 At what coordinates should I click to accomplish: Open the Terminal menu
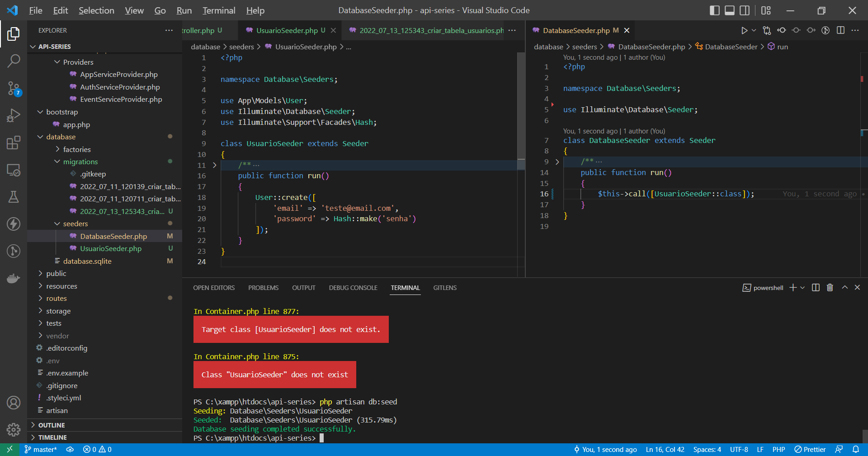219,10
